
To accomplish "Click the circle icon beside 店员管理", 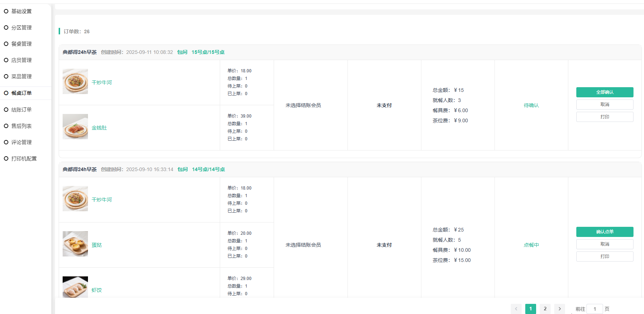I will click(x=6, y=60).
